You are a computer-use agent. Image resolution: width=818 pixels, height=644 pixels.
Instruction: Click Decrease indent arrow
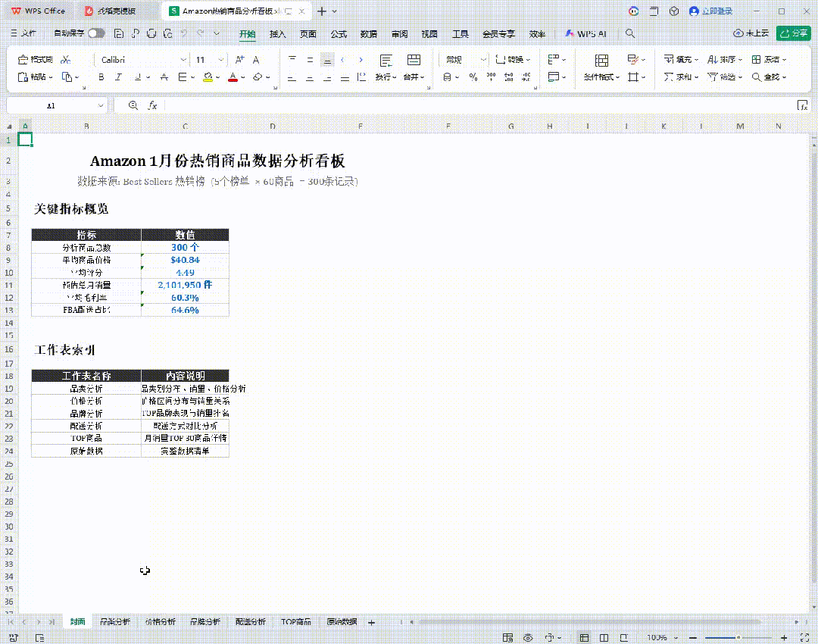click(343, 60)
